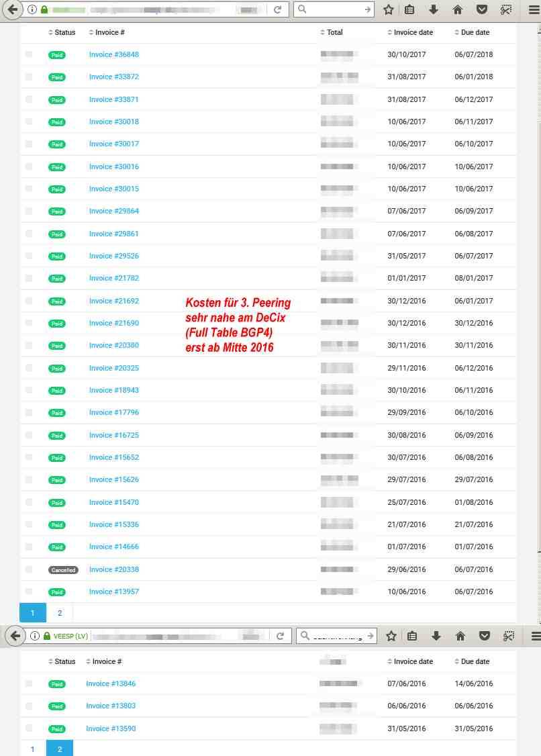Open Invoice #30018 link

pos(114,122)
